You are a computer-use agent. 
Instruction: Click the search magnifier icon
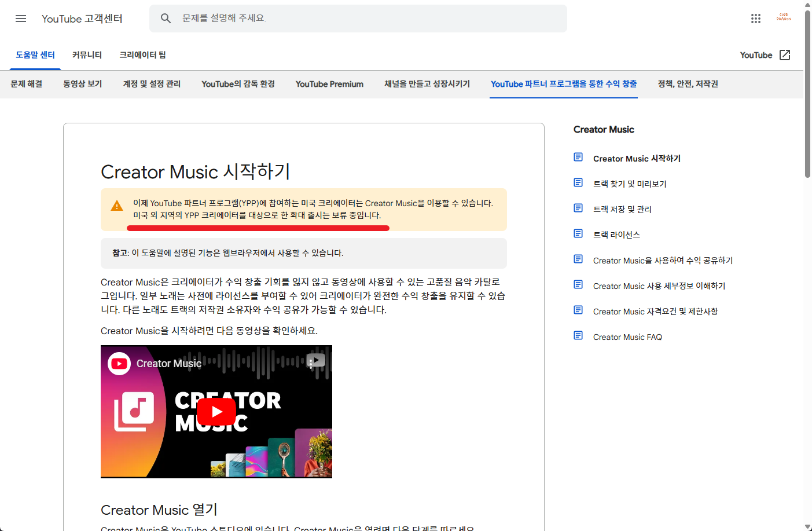166,19
